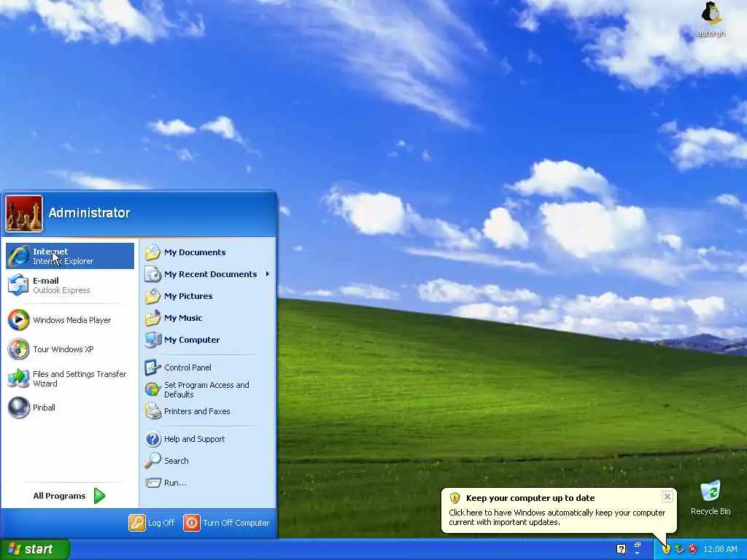This screenshot has width=747, height=560.
Task: Click the Run... label
Action: point(175,483)
